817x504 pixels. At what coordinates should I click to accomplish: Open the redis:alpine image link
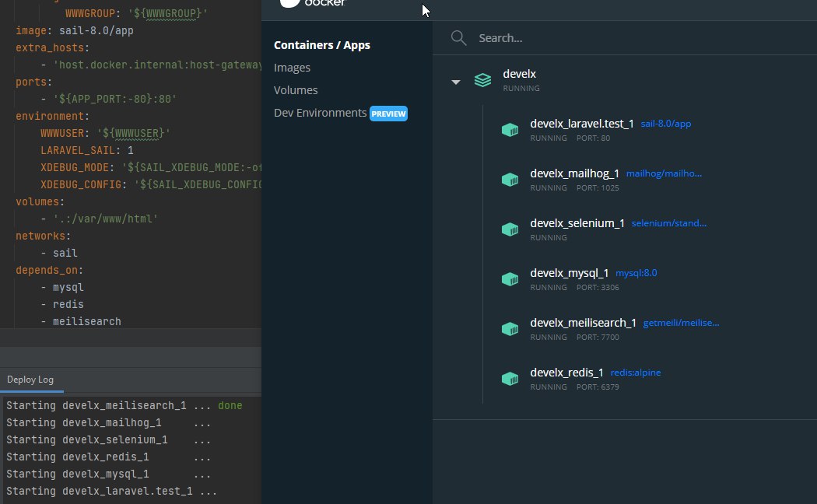[636, 373]
